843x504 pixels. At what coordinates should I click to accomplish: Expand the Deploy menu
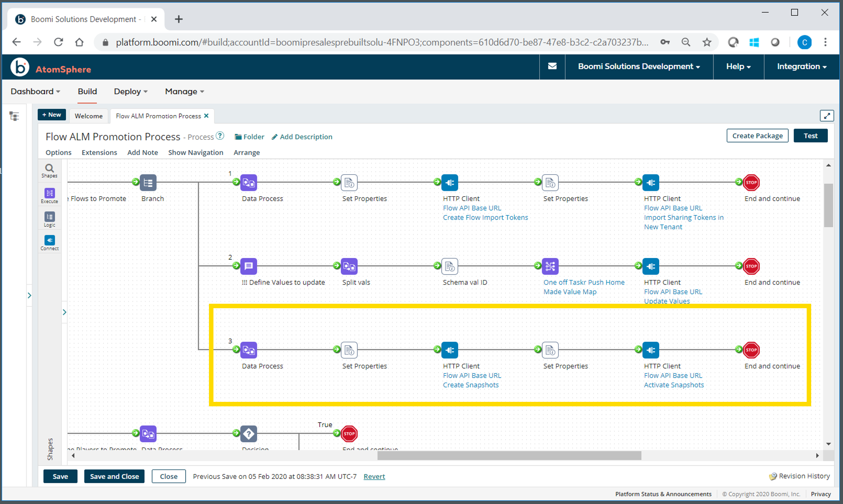point(130,91)
